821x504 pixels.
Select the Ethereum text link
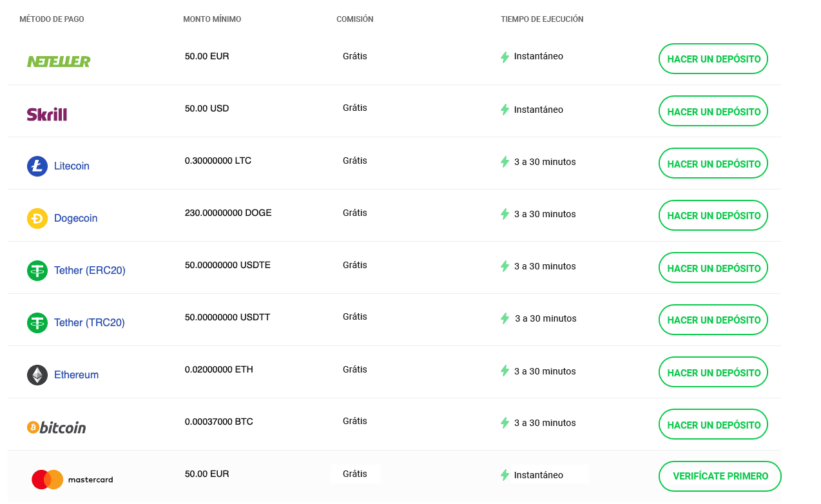(x=76, y=375)
